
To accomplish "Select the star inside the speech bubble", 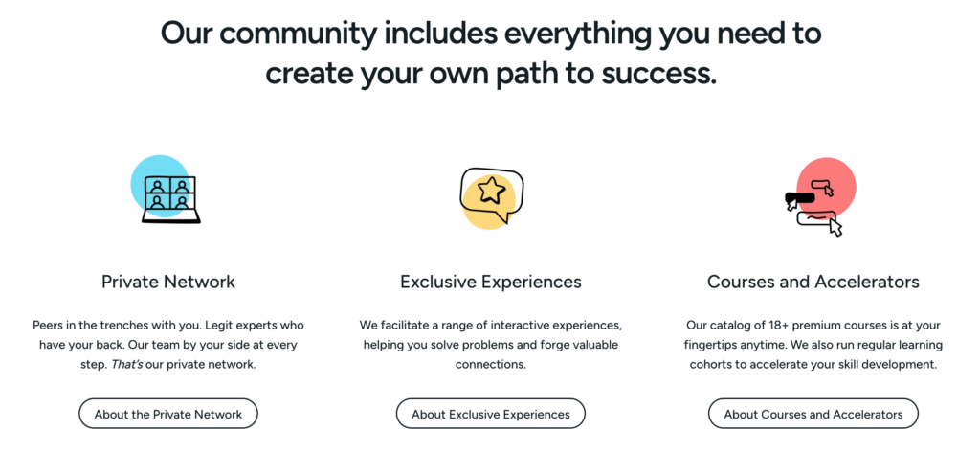I will (x=491, y=190).
